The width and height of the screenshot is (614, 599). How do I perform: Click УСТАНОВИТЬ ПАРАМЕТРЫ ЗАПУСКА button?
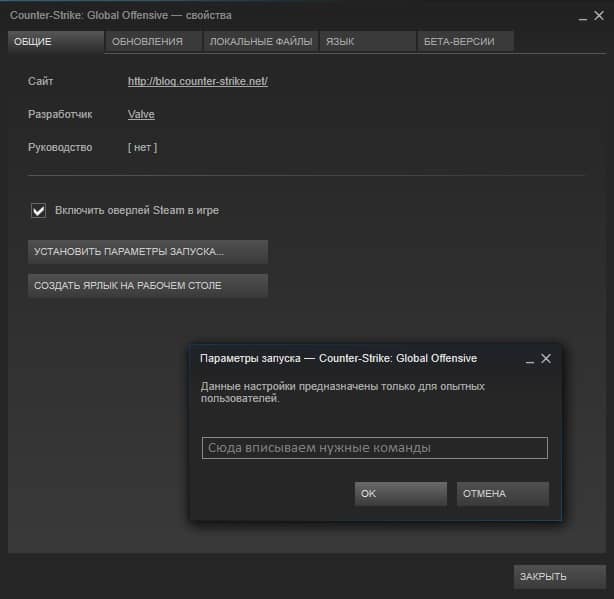tap(148, 252)
